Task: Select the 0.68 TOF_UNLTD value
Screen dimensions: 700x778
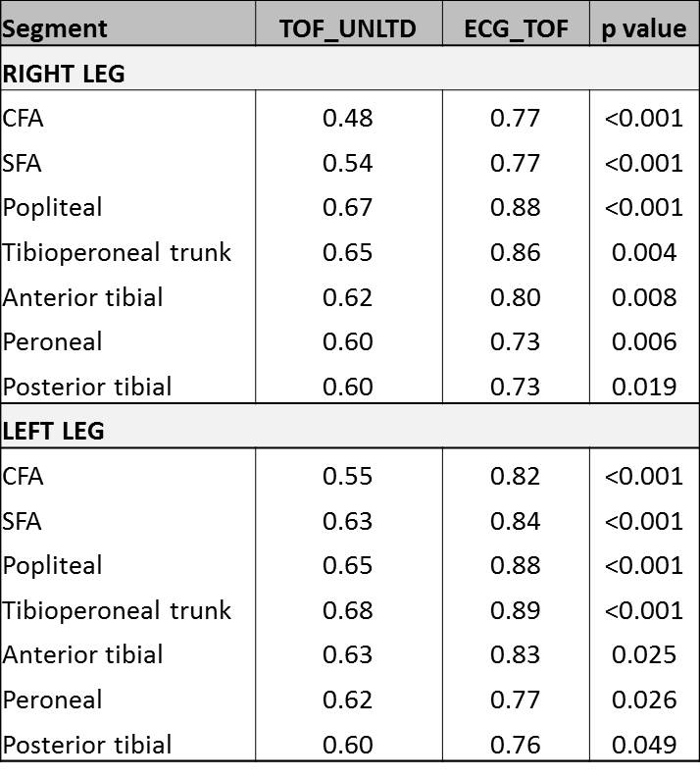Action: pyautogui.click(x=348, y=610)
